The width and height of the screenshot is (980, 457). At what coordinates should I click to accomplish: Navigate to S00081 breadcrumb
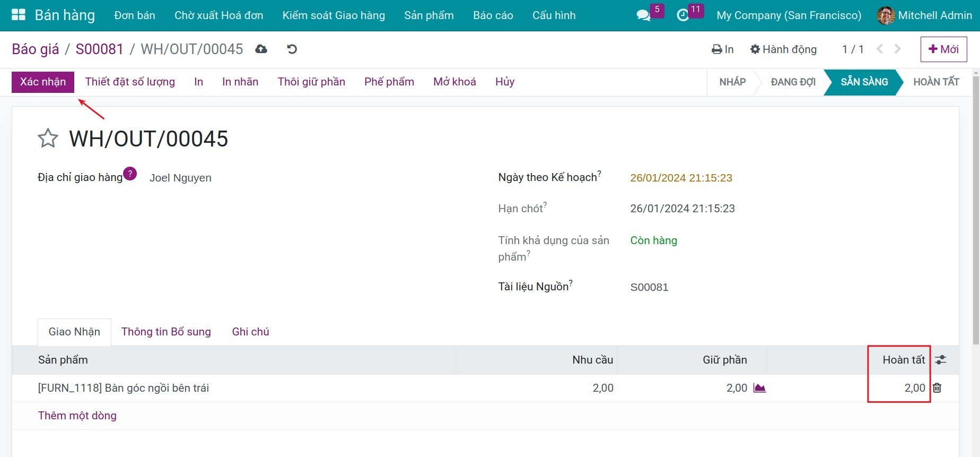click(99, 49)
